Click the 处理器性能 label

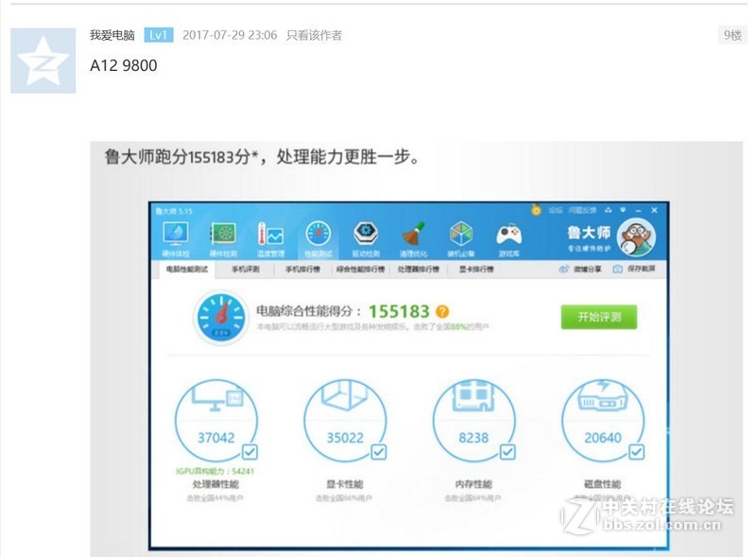215,484
